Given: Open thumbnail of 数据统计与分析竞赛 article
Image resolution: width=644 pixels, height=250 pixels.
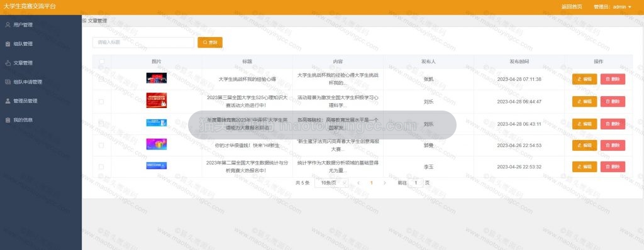Looking at the screenshot, I should pyautogui.click(x=157, y=165).
